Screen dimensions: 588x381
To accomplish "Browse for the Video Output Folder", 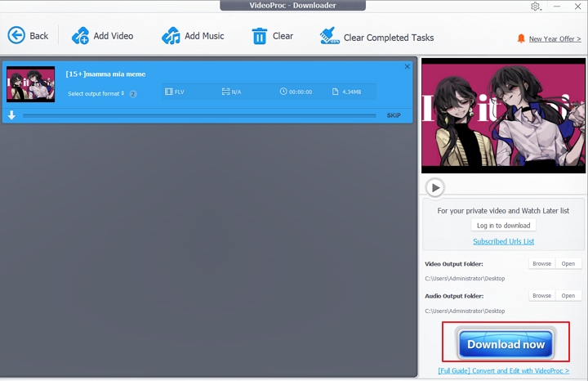I will [x=542, y=263].
